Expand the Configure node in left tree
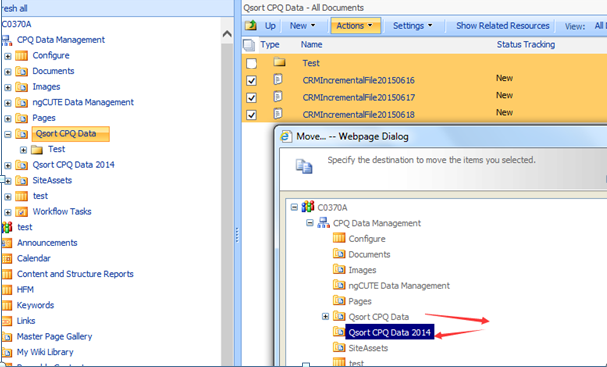The height and width of the screenshot is (367, 607). pos(8,56)
